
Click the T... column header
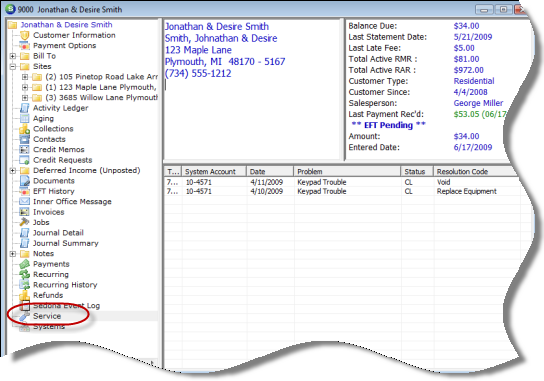point(172,171)
